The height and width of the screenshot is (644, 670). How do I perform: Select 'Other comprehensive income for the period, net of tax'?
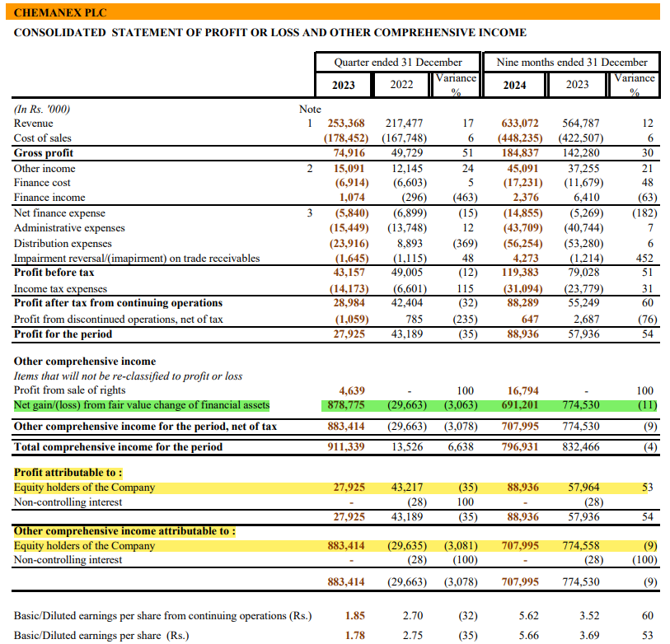coord(145,427)
